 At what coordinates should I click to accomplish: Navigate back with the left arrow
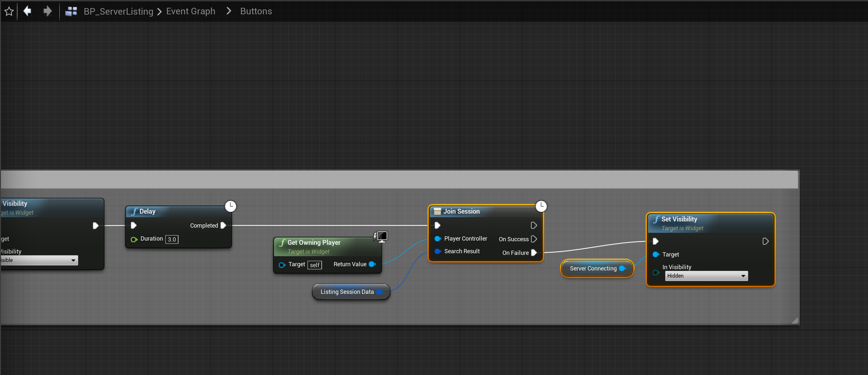coord(28,11)
